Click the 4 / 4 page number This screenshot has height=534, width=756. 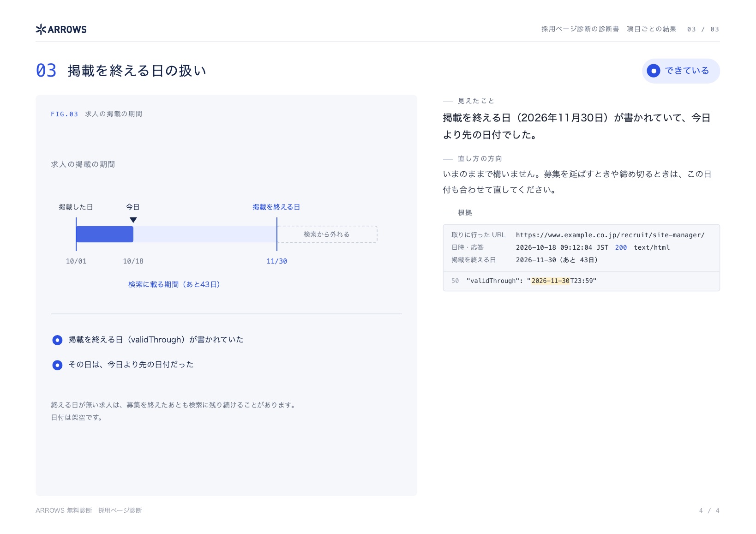click(x=709, y=510)
